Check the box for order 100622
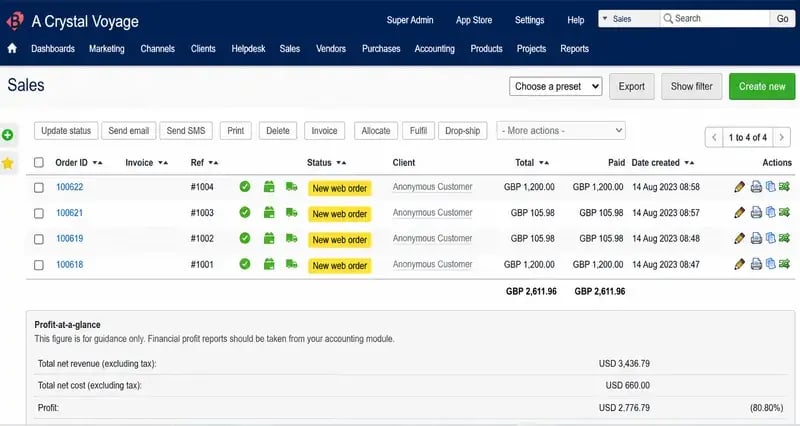The height and width of the screenshot is (426, 800). (39, 187)
